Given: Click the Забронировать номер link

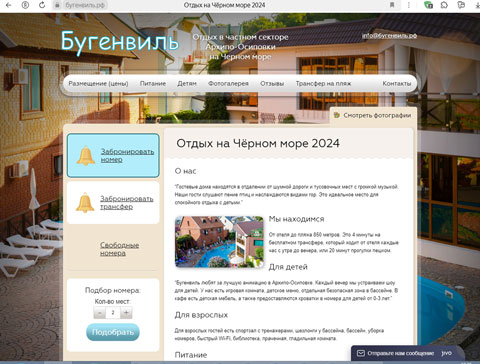Looking at the screenshot, I should coord(127,155).
